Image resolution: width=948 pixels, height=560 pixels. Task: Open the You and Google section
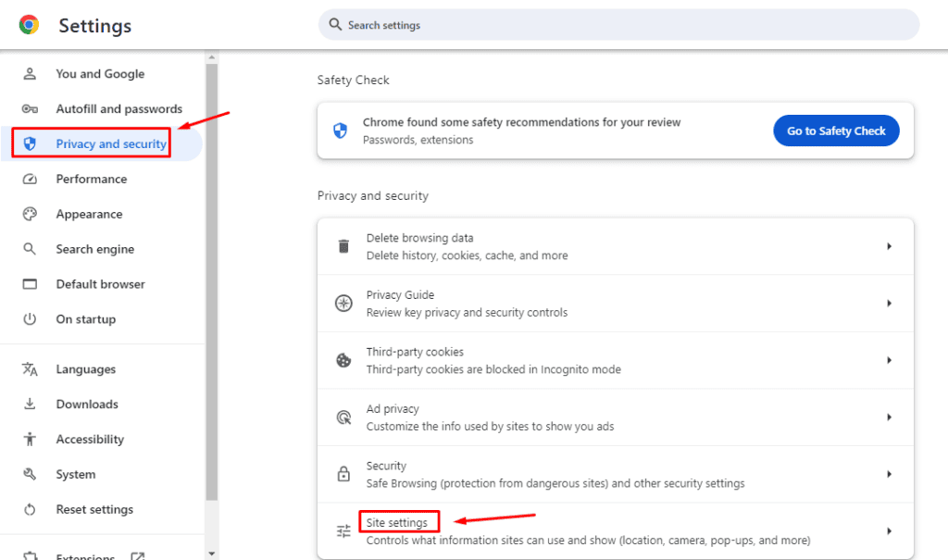pyautogui.click(x=102, y=74)
